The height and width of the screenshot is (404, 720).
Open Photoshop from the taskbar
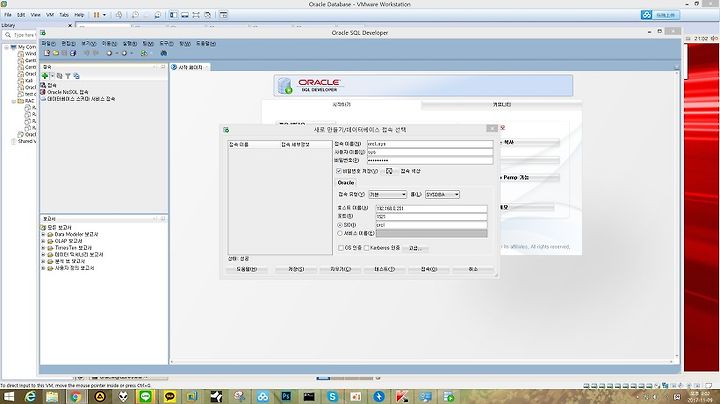click(x=286, y=397)
